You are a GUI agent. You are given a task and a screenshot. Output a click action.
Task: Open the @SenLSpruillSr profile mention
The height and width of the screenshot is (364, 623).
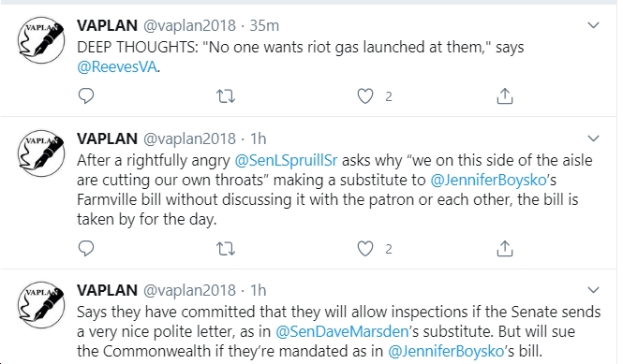[x=286, y=160]
